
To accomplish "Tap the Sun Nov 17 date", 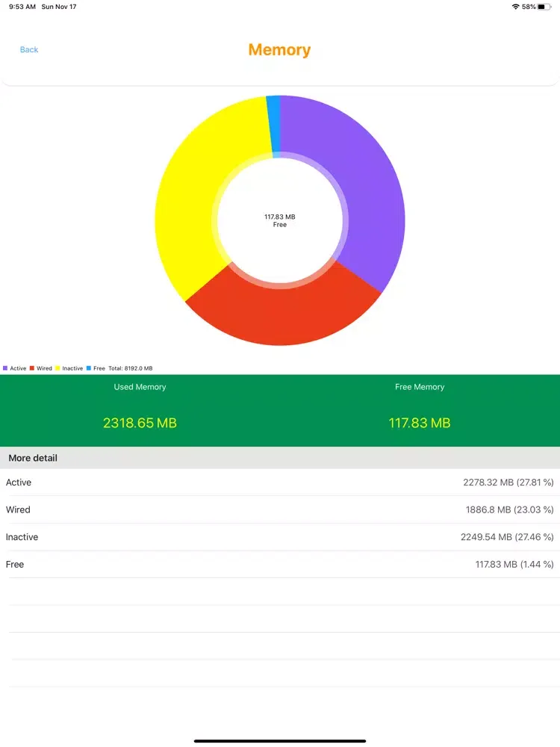I will (59, 7).
